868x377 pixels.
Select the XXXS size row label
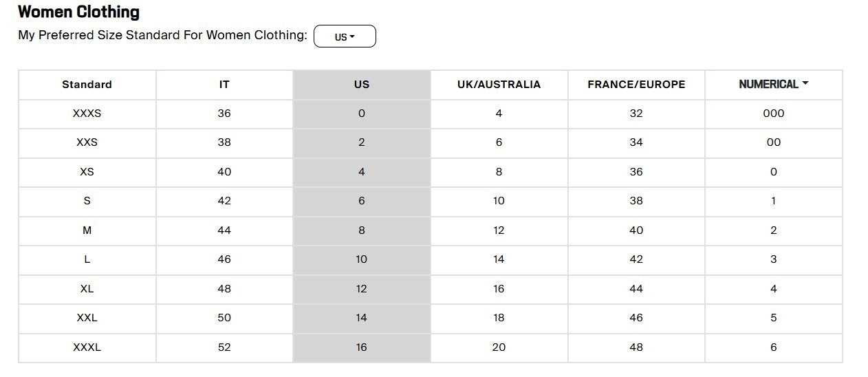pos(87,114)
